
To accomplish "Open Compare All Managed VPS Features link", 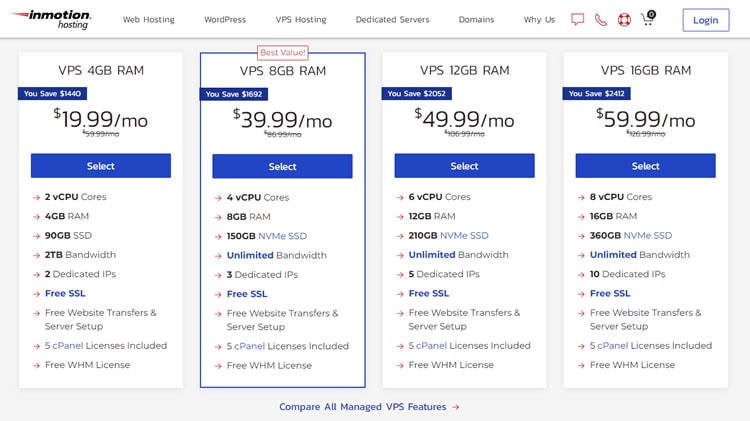I will click(x=363, y=407).
